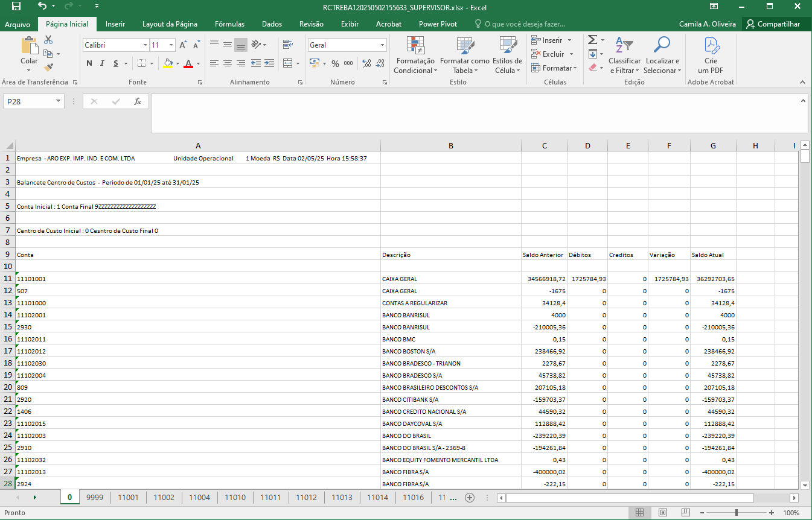Image resolution: width=812 pixels, height=520 pixels.
Task: Apply percent style to cells
Action: coord(336,63)
